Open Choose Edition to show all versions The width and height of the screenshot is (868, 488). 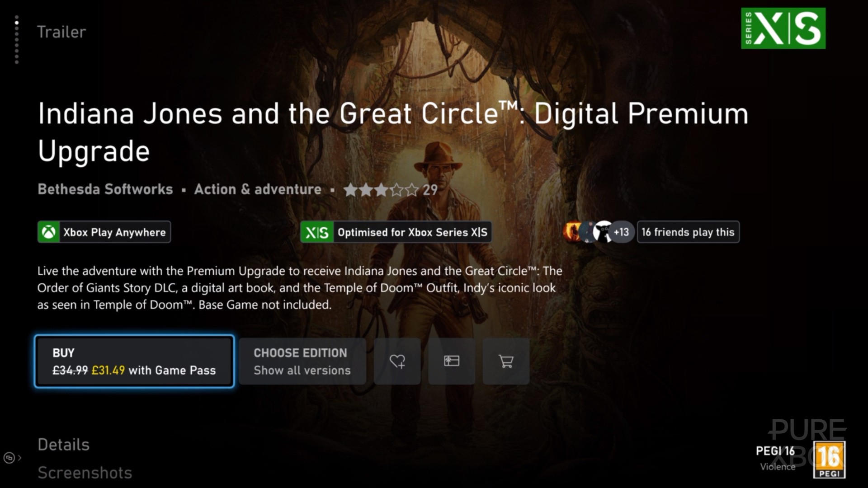[x=302, y=361]
